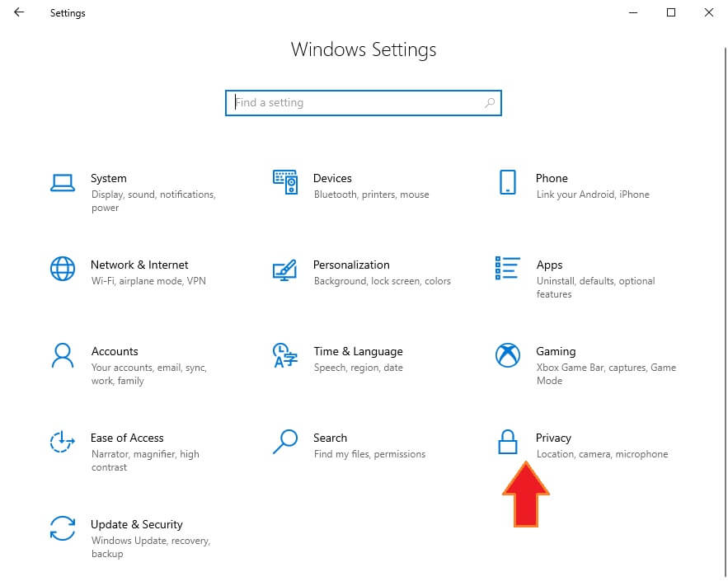Open the Gaming Xbox icon

508,355
